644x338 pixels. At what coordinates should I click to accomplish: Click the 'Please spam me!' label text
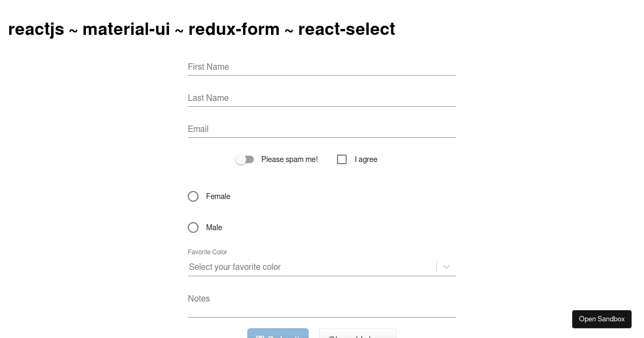(289, 159)
